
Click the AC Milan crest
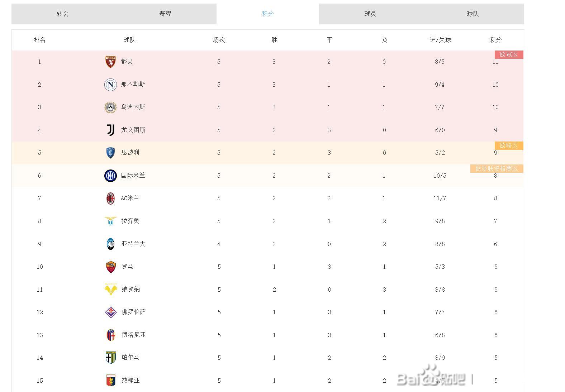(x=110, y=198)
